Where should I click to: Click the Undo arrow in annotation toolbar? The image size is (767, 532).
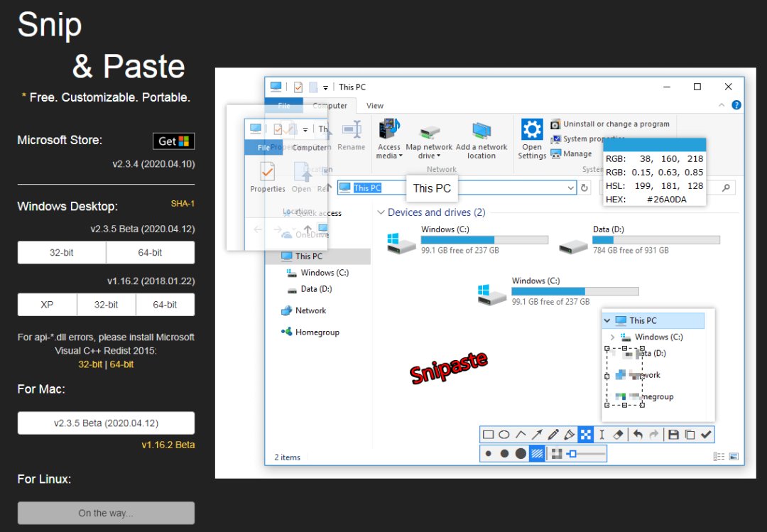638,435
